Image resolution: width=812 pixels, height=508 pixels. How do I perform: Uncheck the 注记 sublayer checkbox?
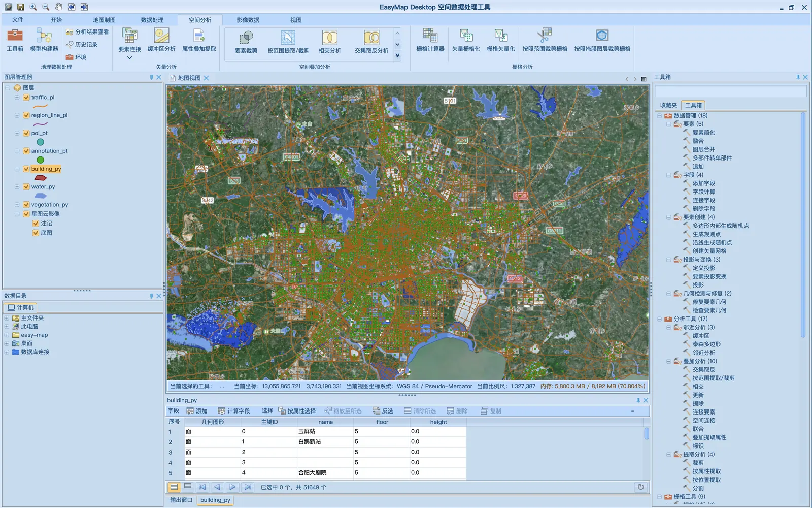(x=36, y=224)
